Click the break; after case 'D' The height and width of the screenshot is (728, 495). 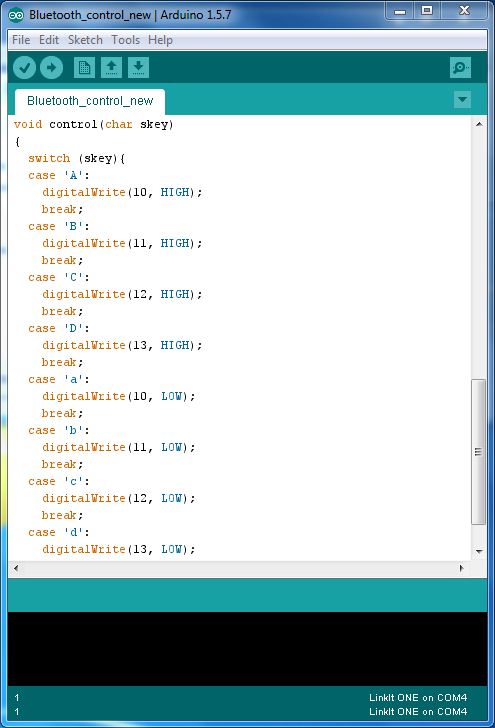[x=62, y=363]
